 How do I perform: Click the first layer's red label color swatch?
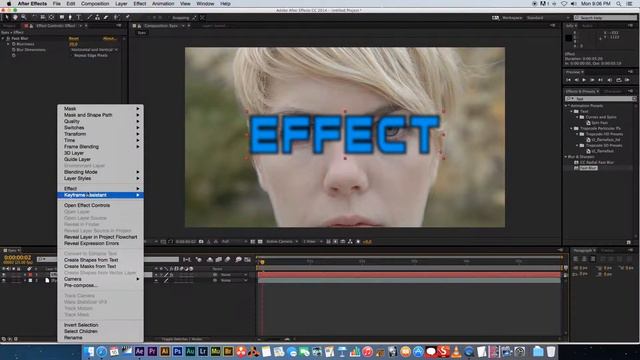point(30,275)
